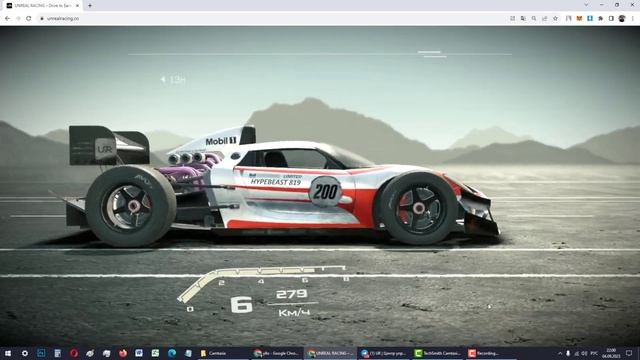The height and width of the screenshot is (360, 640).
Task: Open a new browser tab
Action: click(90, 6)
